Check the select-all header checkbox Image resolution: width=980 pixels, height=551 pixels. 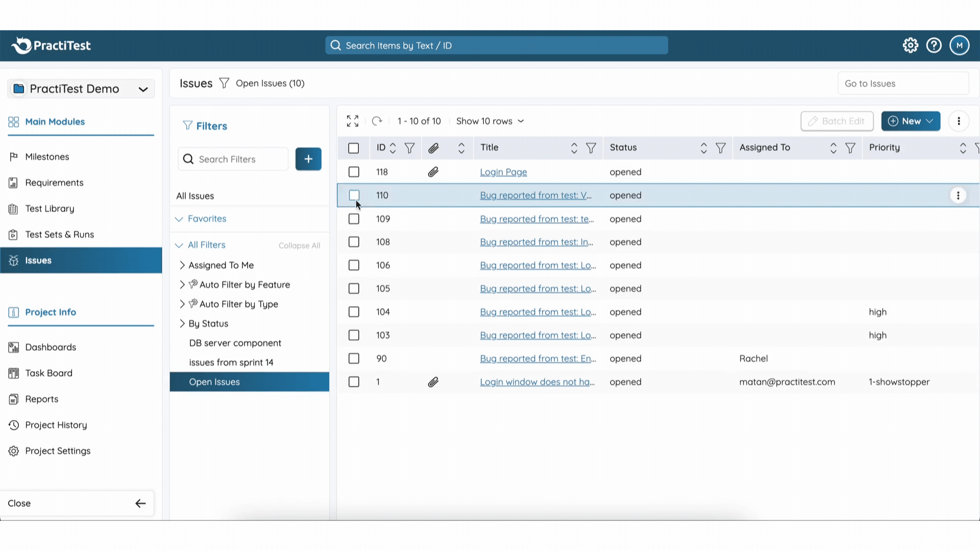coord(353,148)
